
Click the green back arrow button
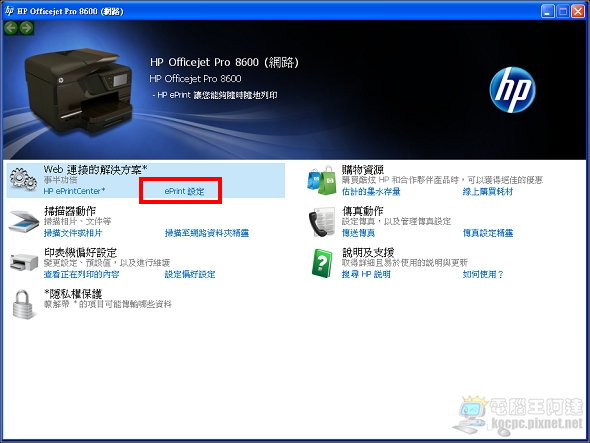pyautogui.click(x=11, y=27)
